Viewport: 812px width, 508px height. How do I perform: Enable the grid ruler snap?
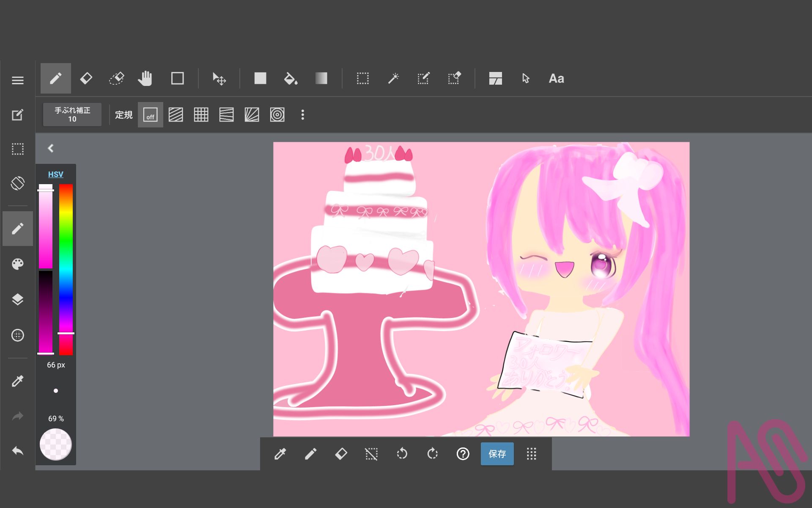coord(201,115)
